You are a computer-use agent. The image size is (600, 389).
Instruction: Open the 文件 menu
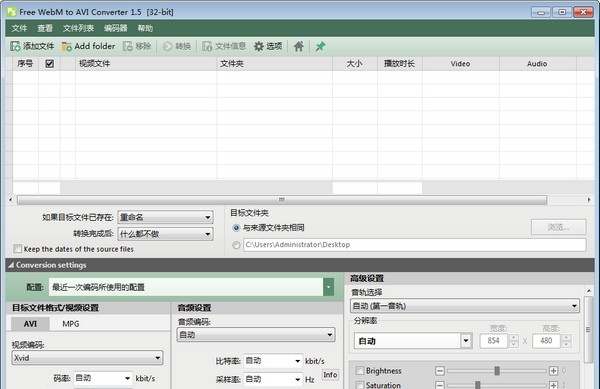coord(19,28)
